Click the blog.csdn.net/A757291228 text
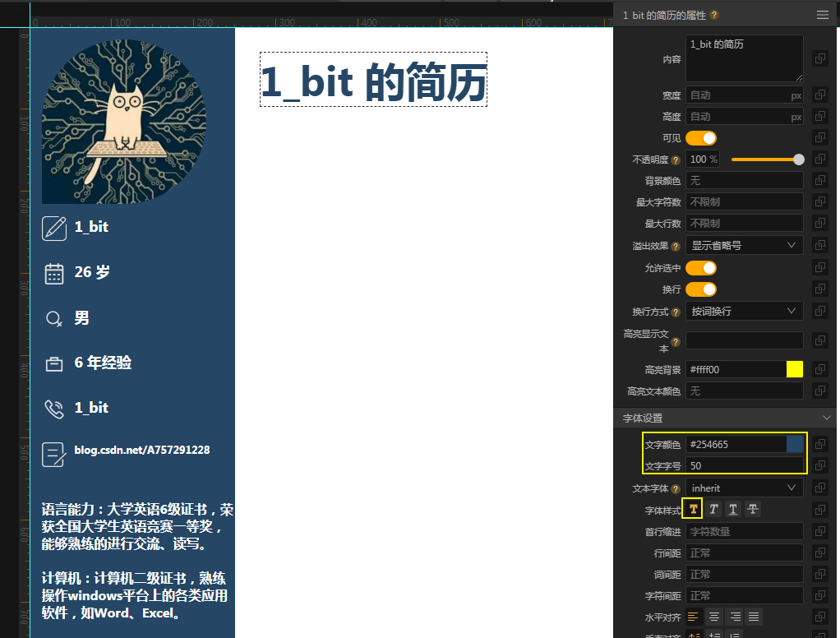The height and width of the screenshot is (638, 840). [x=142, y=450]
